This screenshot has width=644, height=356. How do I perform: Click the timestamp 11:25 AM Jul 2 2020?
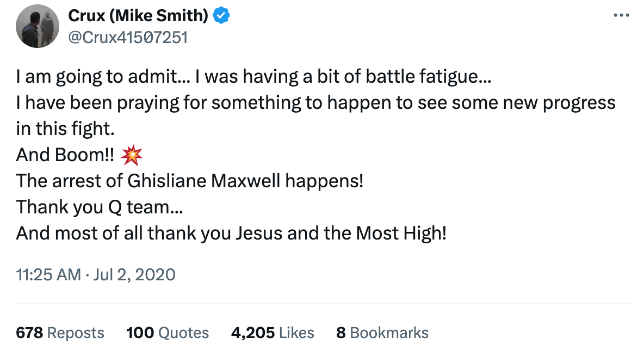[x=95, y=275]
